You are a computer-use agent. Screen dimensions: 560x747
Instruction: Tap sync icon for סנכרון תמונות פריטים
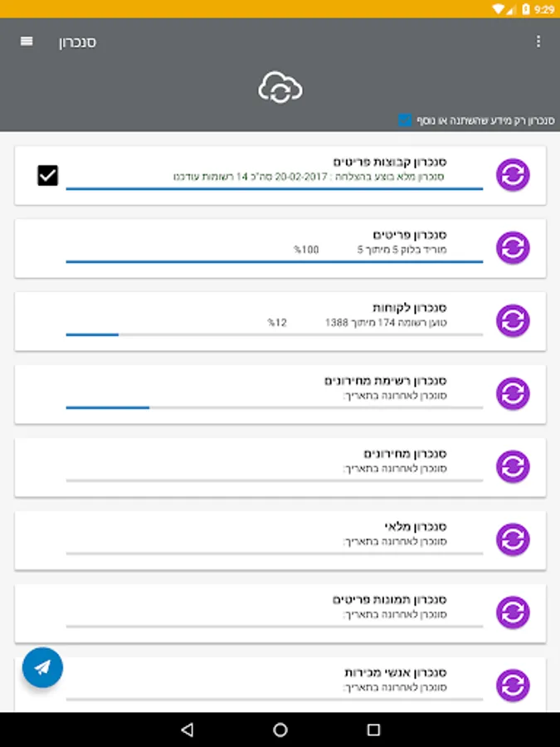(x=513, y=613)
